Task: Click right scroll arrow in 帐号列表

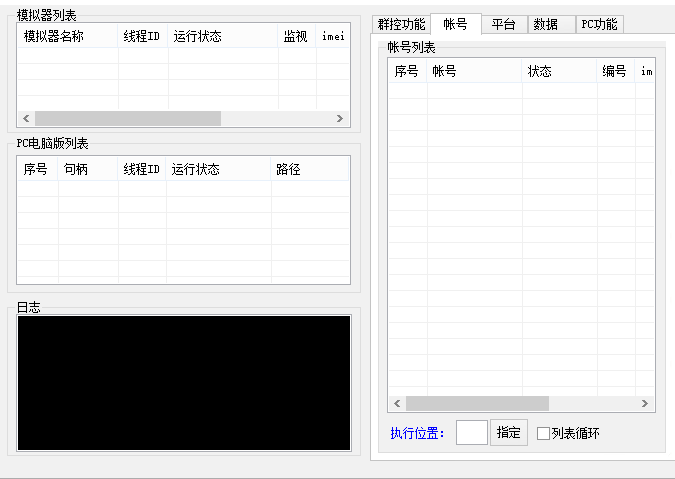Action: [646, 403]
